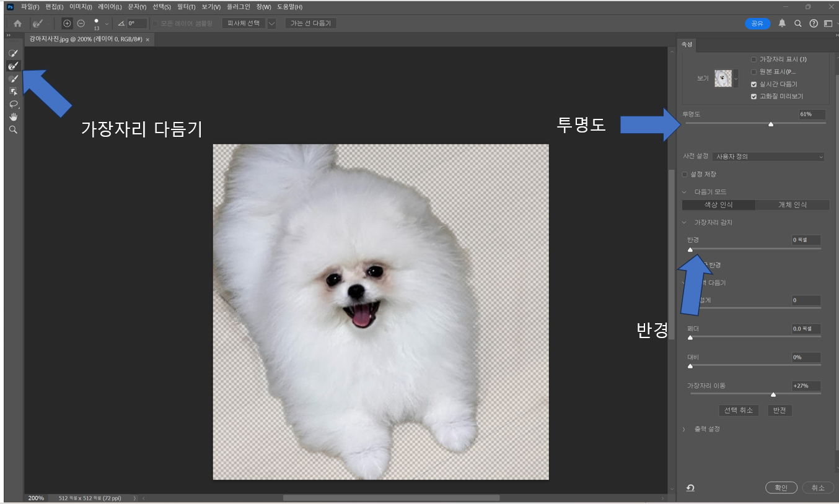Open the 선택(S) menu
Viewport: 839px width, 504px height.
pos(162,7)
